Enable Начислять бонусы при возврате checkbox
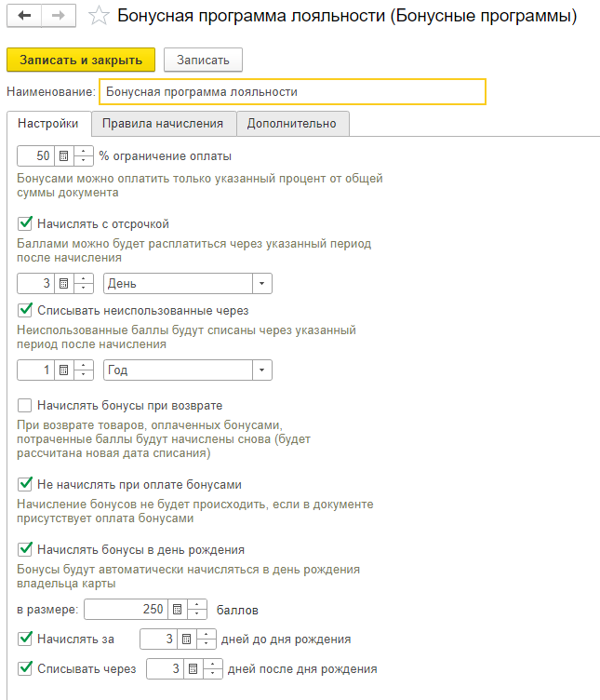This screenshot has width=600, height=700. 24,405
